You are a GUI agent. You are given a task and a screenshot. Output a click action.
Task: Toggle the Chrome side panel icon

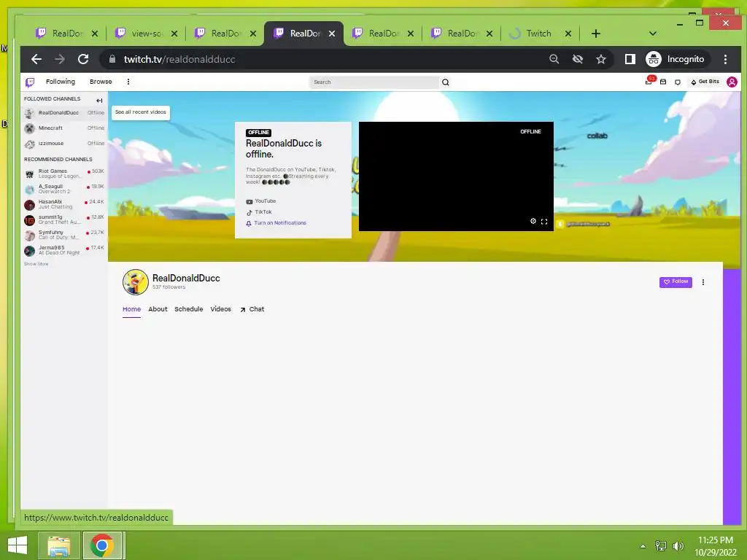coord(630,59)
